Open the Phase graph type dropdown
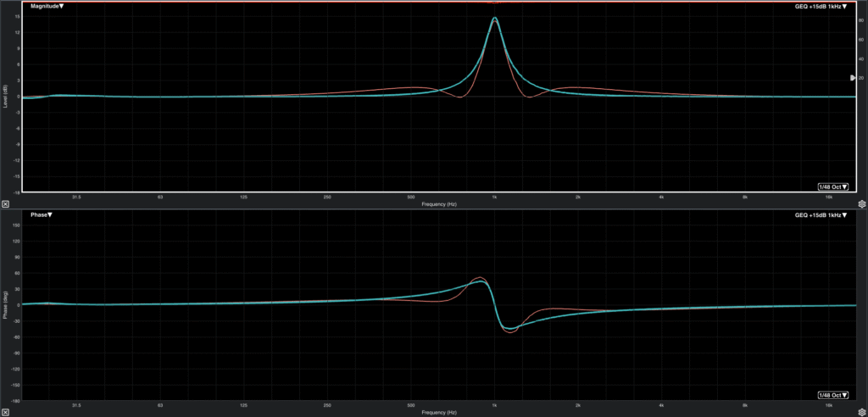 [41, 214]
